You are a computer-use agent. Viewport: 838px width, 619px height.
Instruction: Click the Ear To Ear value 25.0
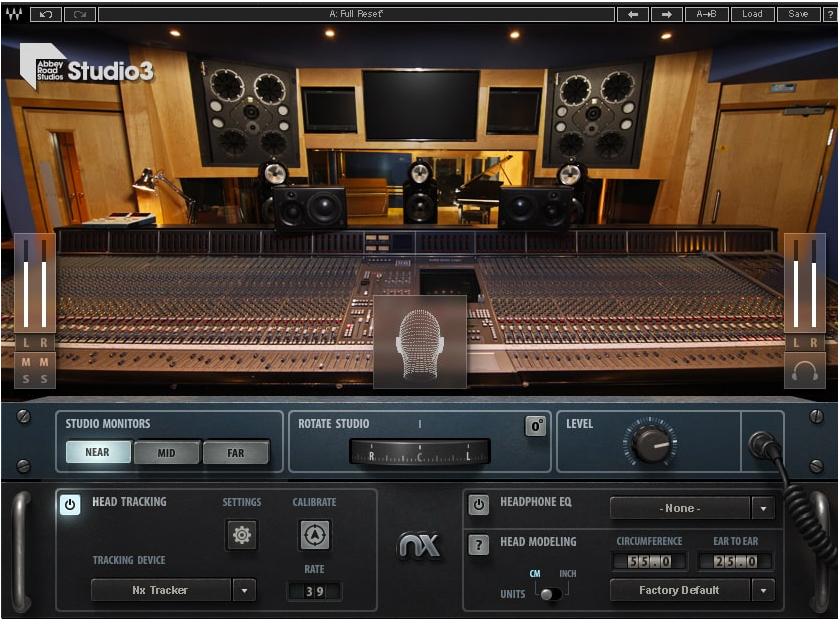[735, 561]
